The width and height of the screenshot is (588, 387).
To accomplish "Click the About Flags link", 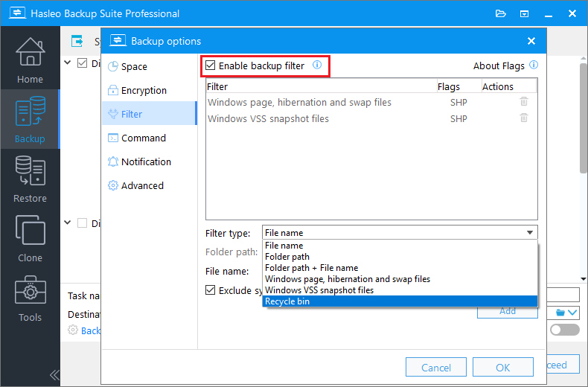I will (499, 65).
